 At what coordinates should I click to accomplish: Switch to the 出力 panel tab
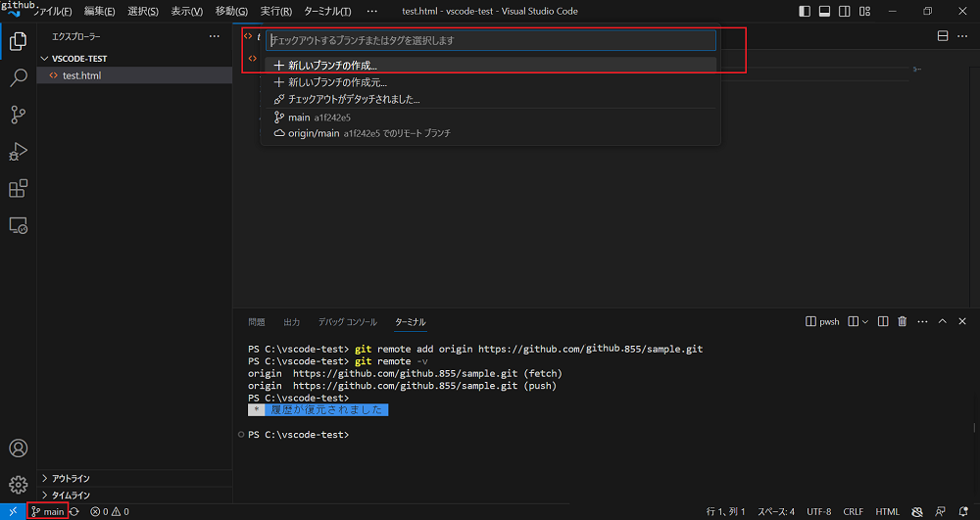coord(291,321)
